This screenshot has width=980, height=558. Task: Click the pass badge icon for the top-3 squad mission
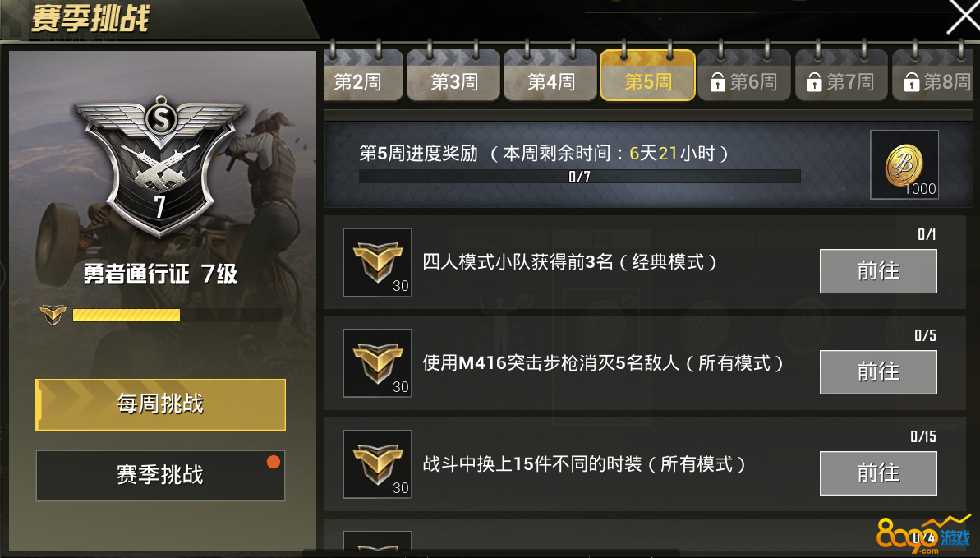coord(378,262)
